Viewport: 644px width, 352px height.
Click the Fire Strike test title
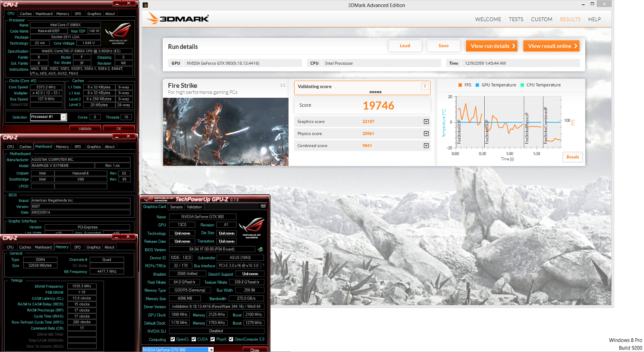(x=182, y=85)
